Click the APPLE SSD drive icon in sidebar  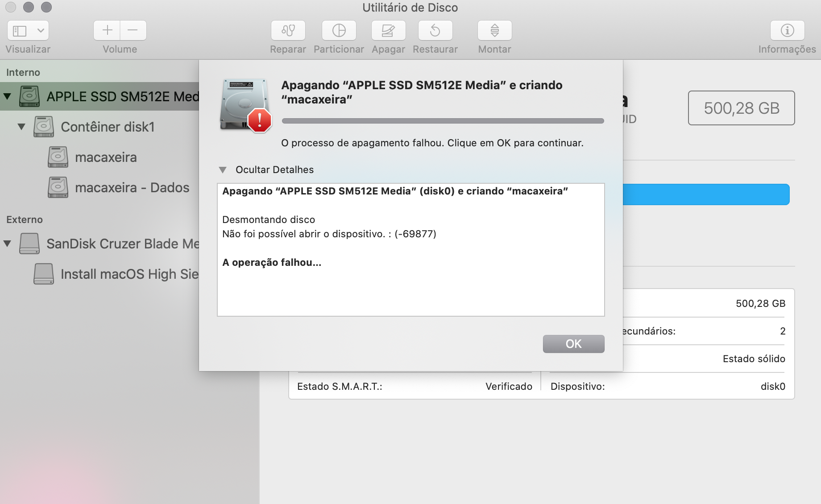29,96
